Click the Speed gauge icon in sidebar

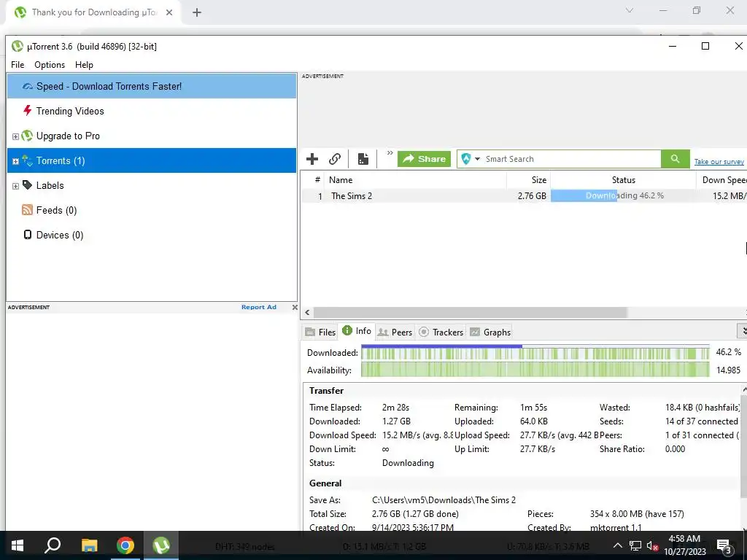pyautogui.click(x=28, y=86)
